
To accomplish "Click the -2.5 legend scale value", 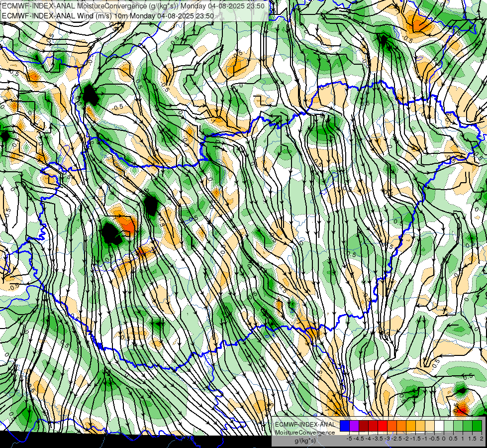I will click(396, 439).
